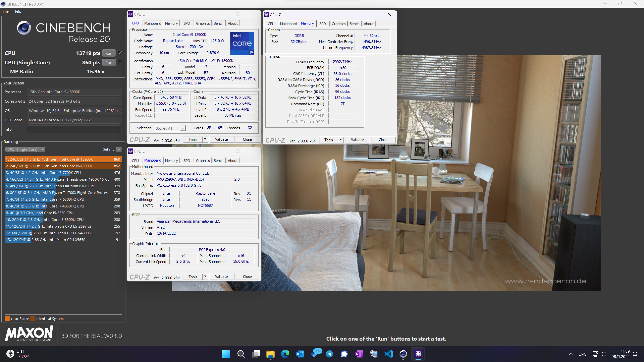Toggle the CPU (Single Core) test checkmark
This screenshot has width=644, height=362.
click(x=120, y=62)
